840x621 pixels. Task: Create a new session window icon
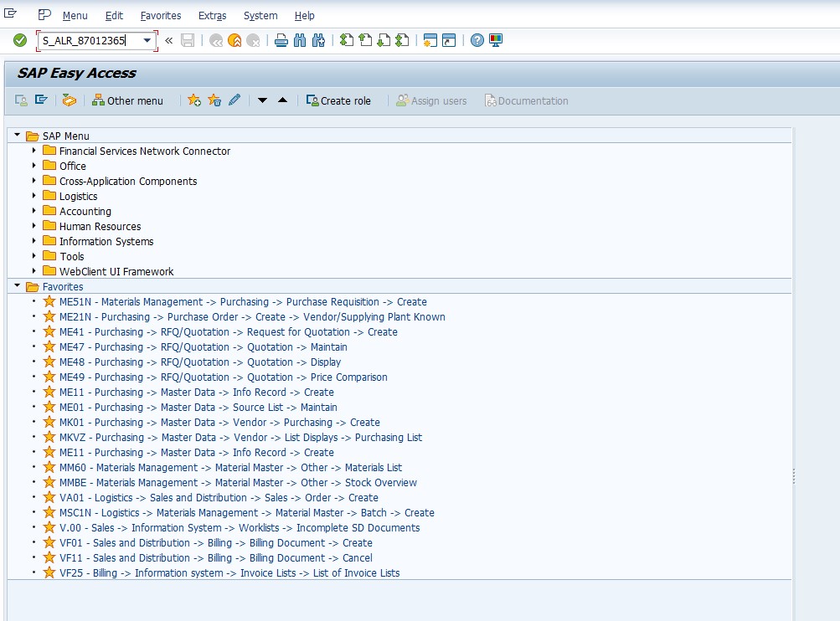[430, 40]
